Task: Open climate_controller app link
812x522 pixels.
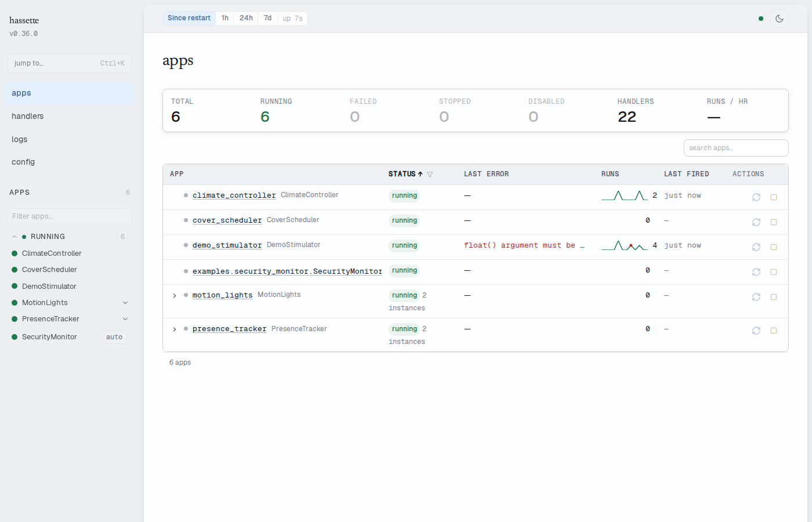Action: 234,195
